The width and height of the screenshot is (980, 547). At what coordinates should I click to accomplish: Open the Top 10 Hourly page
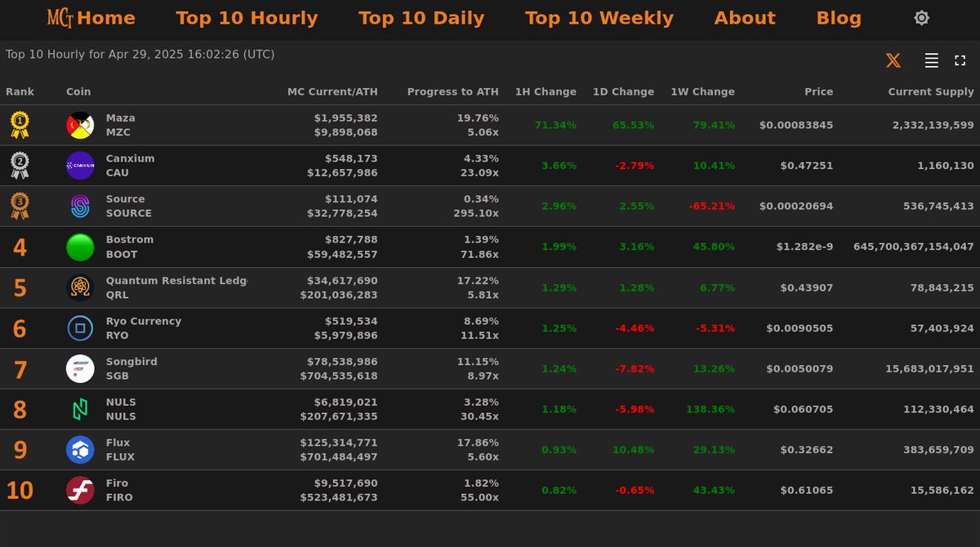(247, 18)
